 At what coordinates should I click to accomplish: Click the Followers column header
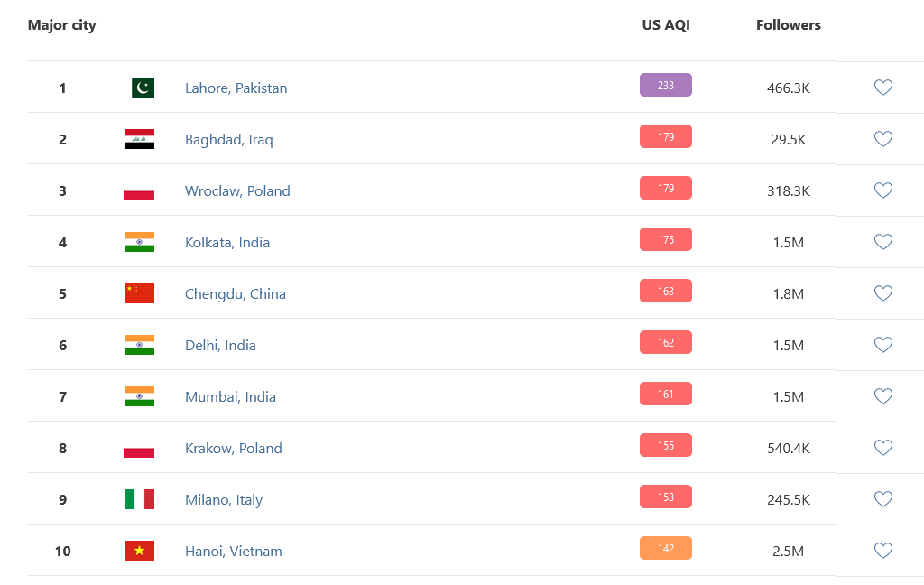pyautogui.click(x=789, y=24)
